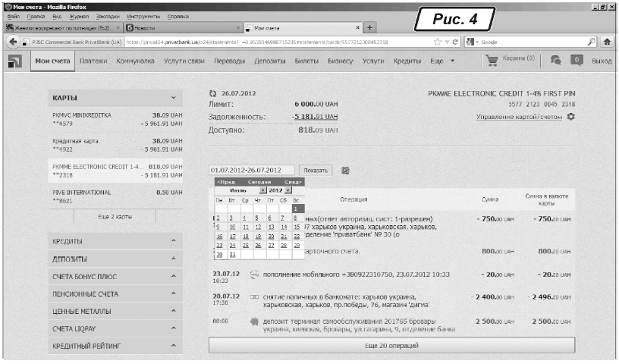This screenshot has height=364, width=619.
Task: Open the shopping cart Корзина icon
Action: 492,61
